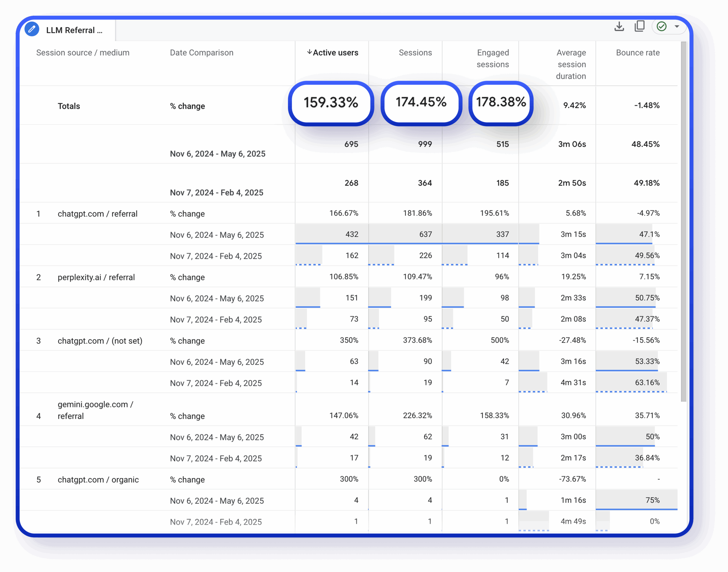Viewport: 728px width, 572px height.
Task: Click the Bounce rate column header
Action: [x=638, y=53]
